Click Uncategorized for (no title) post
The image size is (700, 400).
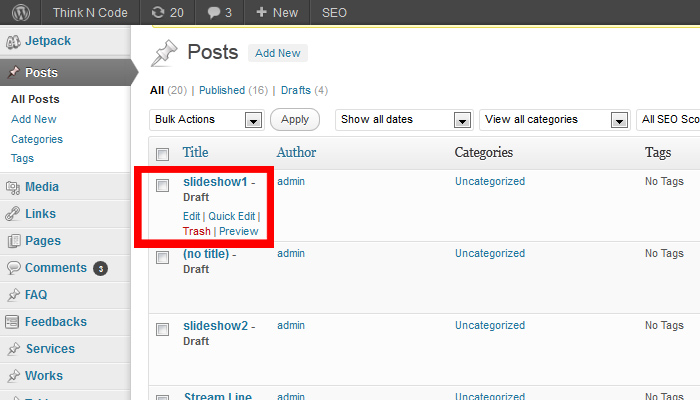[490, 253]
